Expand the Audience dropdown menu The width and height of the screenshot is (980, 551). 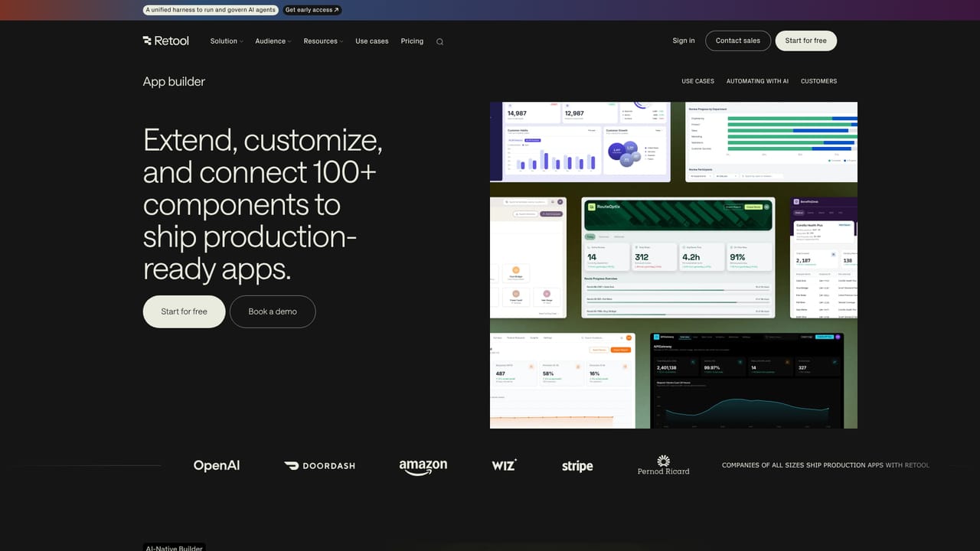273,41
